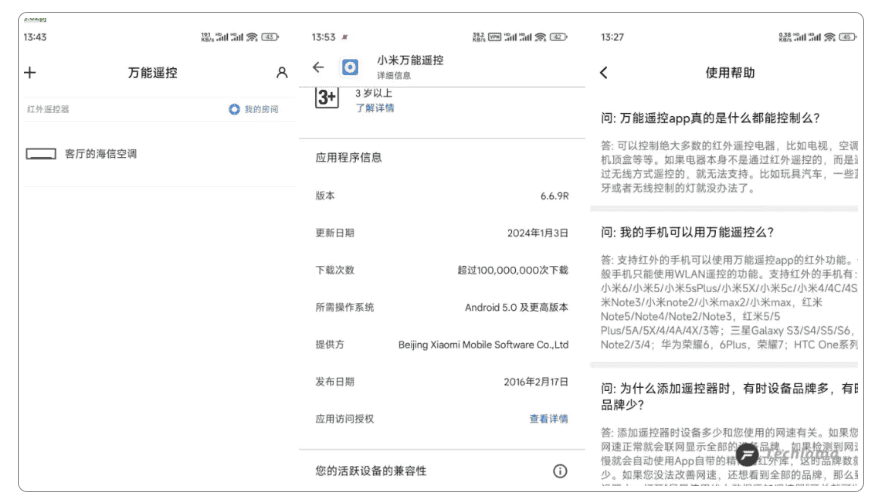Tap the 下载次数 label
Image resolution: width=881 pixels, height=502 pixels.
[x=335, y=270]
